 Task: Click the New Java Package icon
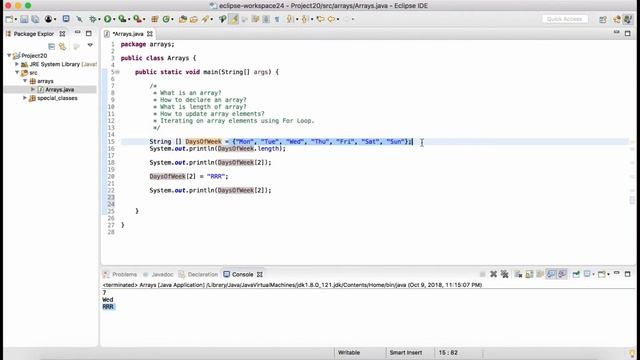[155, 19]
